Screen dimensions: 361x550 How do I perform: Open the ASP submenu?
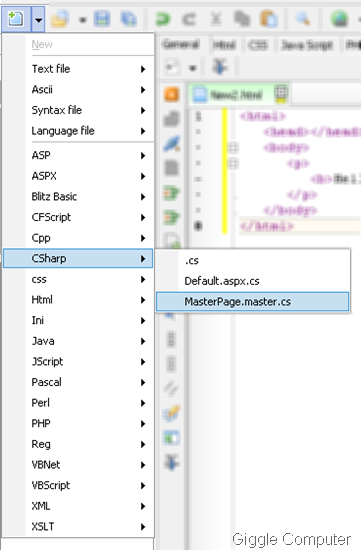(78, 155)
